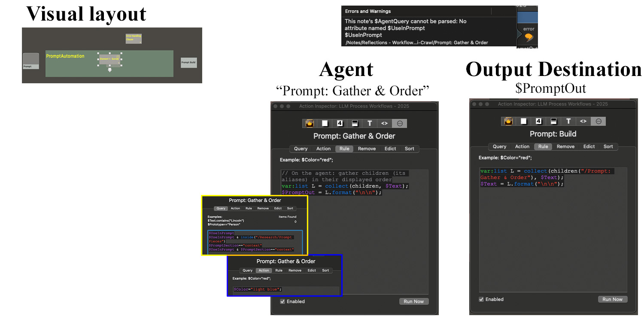Image resolution: width=644 pixels, height=322 pixels.
Task: Click Tinderbox crown icon in Gather & Order inspector
Action: (x=309, y=123)
